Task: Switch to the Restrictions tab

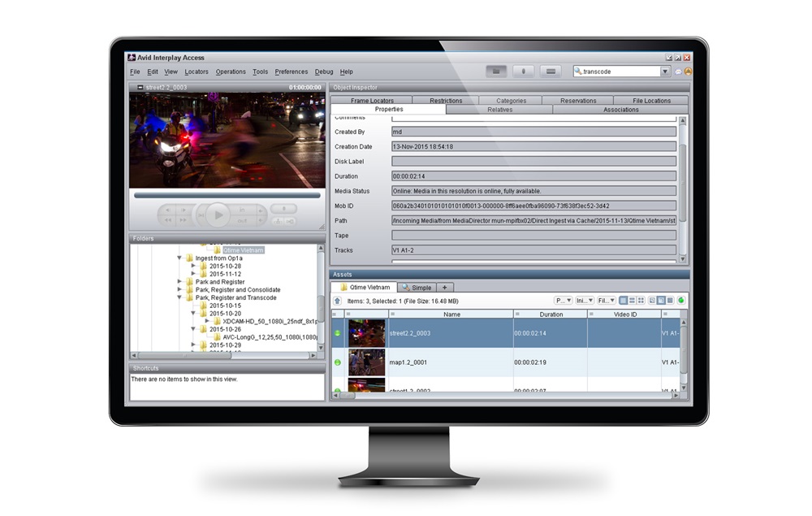Action: click(445, 100)
